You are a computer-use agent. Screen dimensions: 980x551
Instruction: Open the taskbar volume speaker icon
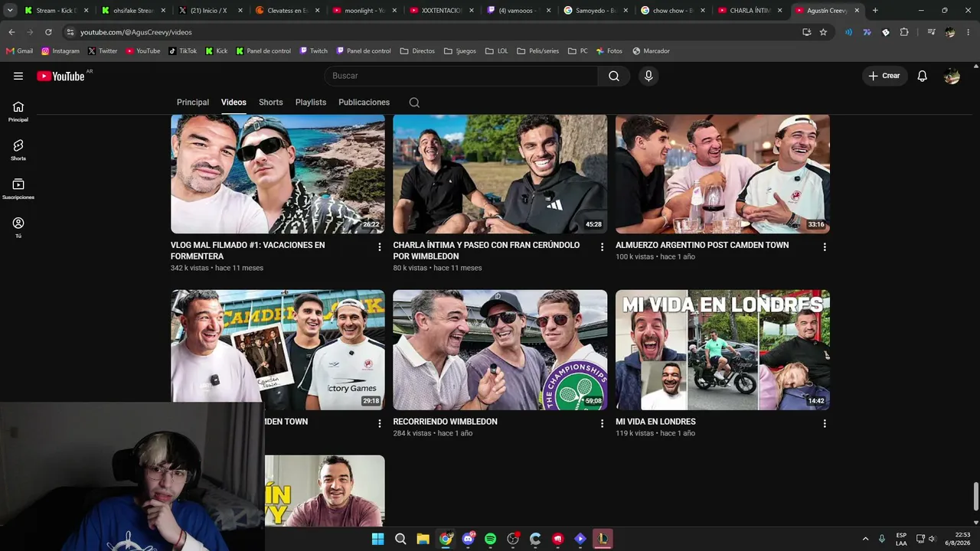pos(933,539)
